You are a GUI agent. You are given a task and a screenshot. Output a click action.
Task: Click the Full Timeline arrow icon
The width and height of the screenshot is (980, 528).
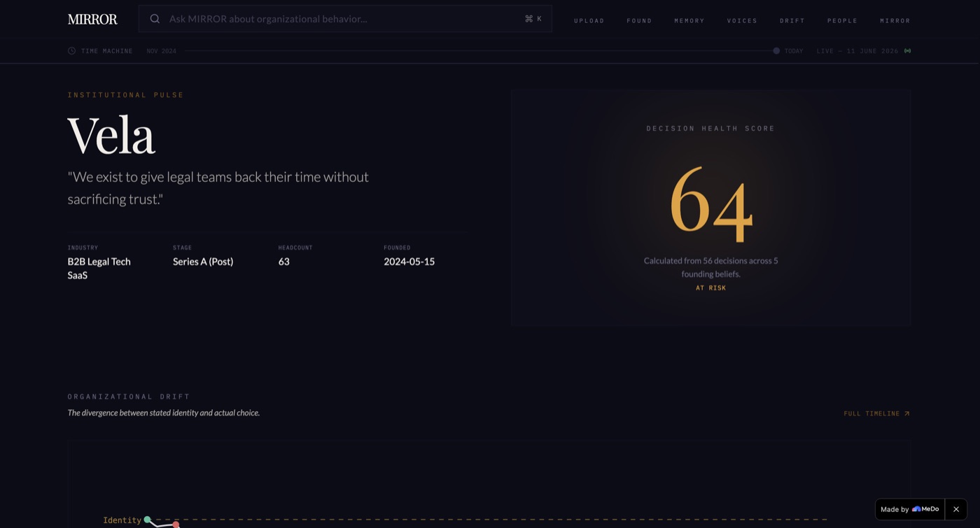(x=906, y=414)
